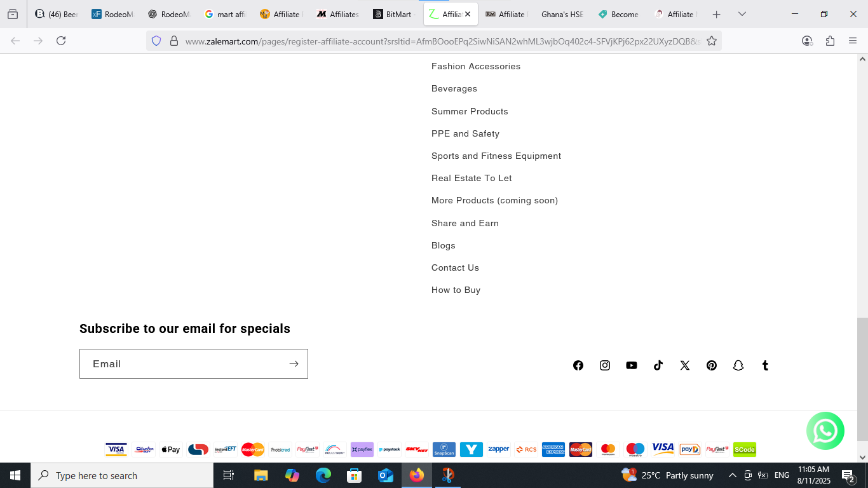Click the RCS payment icon
The width and height of the screenshot is (868, 488).
point(526,449)
